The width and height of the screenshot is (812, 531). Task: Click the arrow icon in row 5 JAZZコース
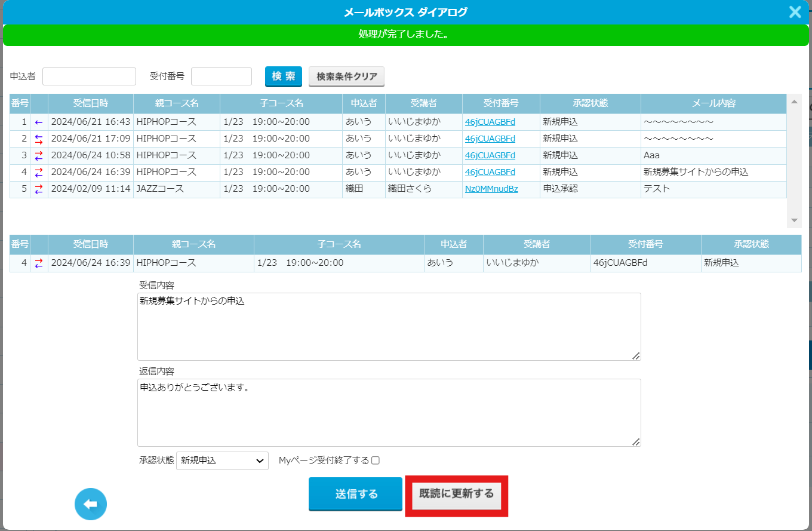click(39, 189)
